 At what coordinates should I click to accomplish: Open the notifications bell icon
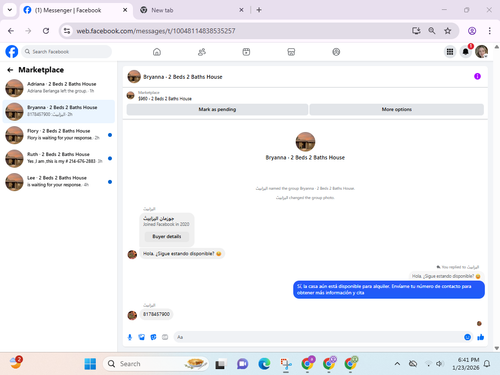pos(466,52)
